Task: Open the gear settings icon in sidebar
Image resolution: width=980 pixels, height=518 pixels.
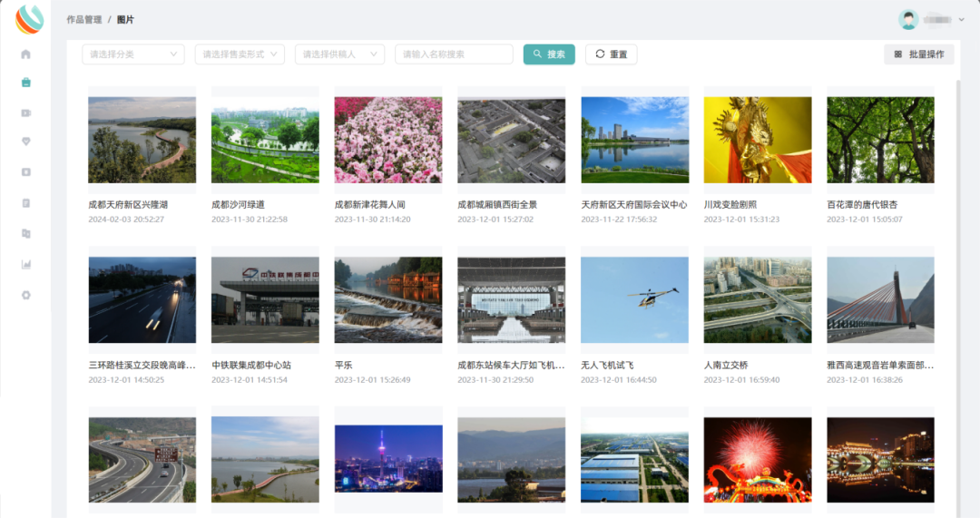Action: tap(26, 295)
